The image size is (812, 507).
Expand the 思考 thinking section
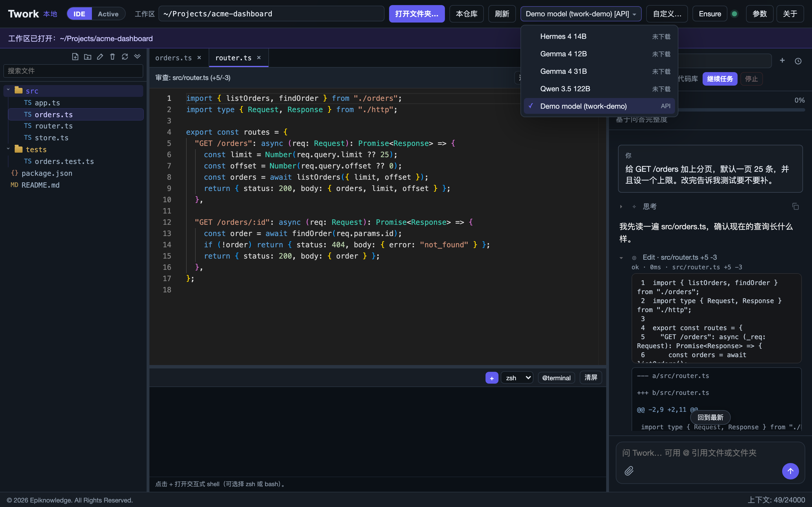[621, 206]
